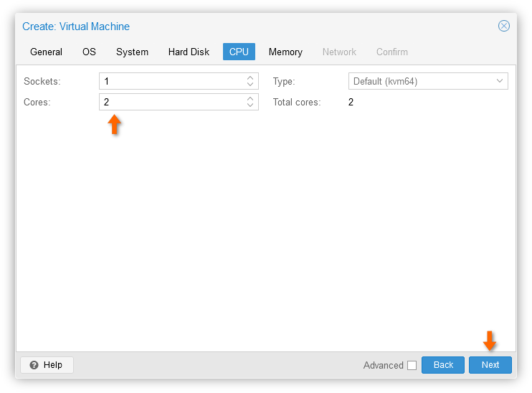Switch to the OS tab
The width and height of the screenshot is (532, 393).
click(x=89, y=52)
